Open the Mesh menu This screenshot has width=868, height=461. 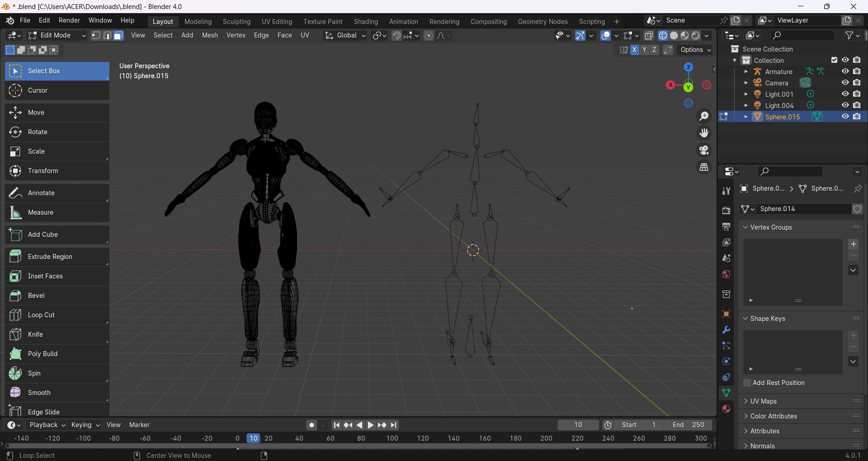coord(210,36)
